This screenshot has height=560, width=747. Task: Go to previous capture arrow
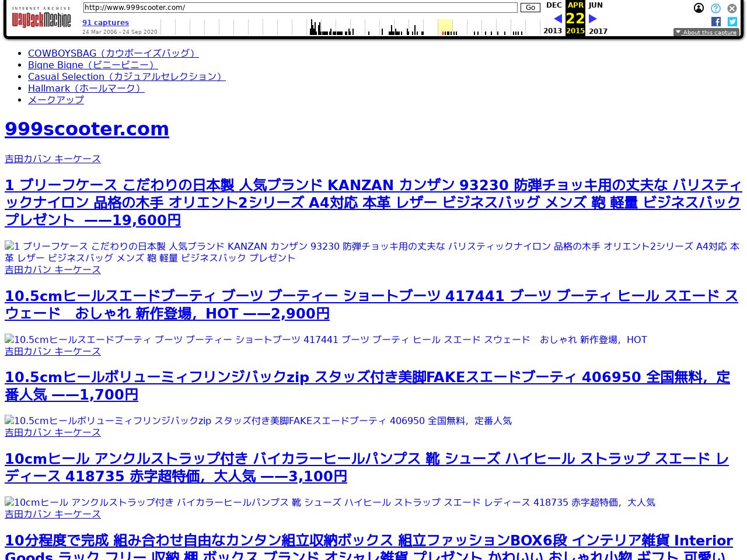pyautogui.click(x=558, y=19)
